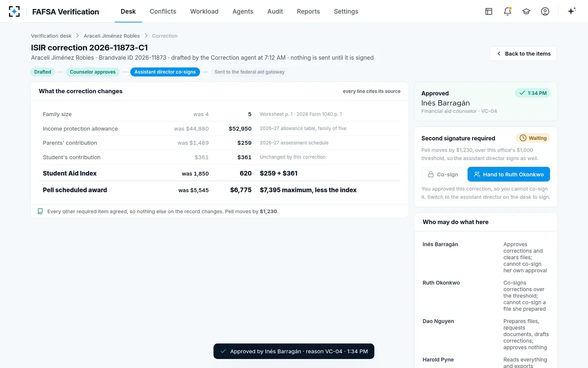Open the Conflicts tab
588x368 pixels.
point(163,11)
